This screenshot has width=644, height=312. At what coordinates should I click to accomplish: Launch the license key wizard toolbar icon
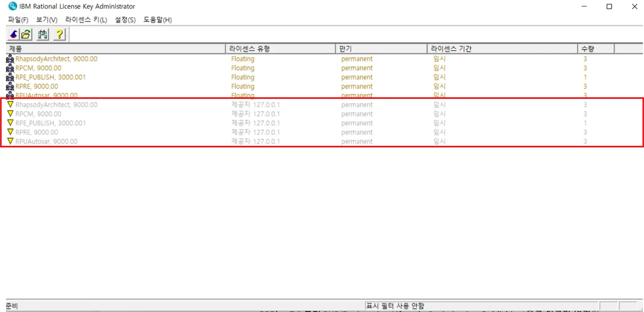point(13,35)
